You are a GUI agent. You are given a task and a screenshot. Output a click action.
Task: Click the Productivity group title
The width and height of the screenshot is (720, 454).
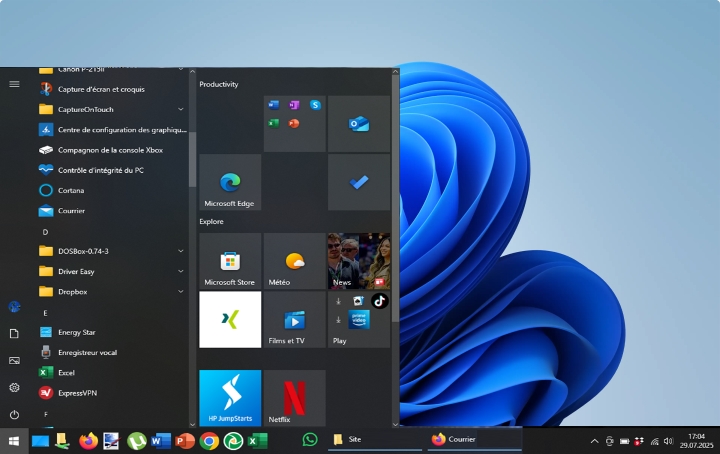pyautogui.click(x=219, y=84)
